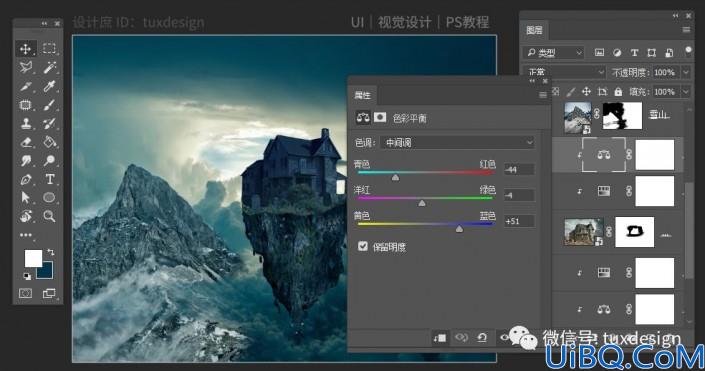Screen dimensions: 705x371
Task: Click the cyan-red slider handle
Action: 395,178
